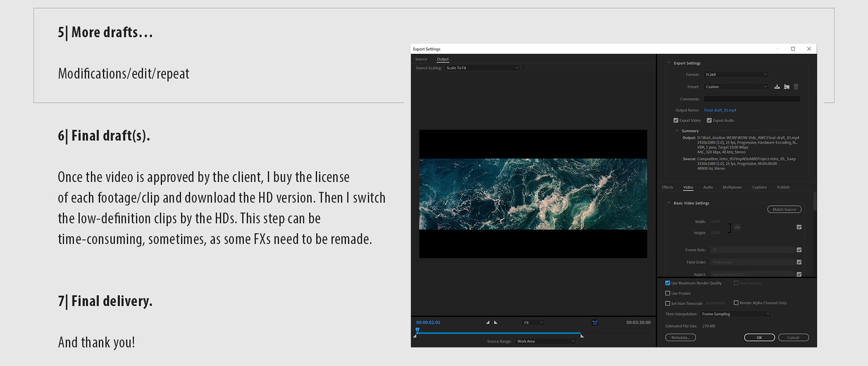Click the work area in-point handle

click(x=415, y=336)
